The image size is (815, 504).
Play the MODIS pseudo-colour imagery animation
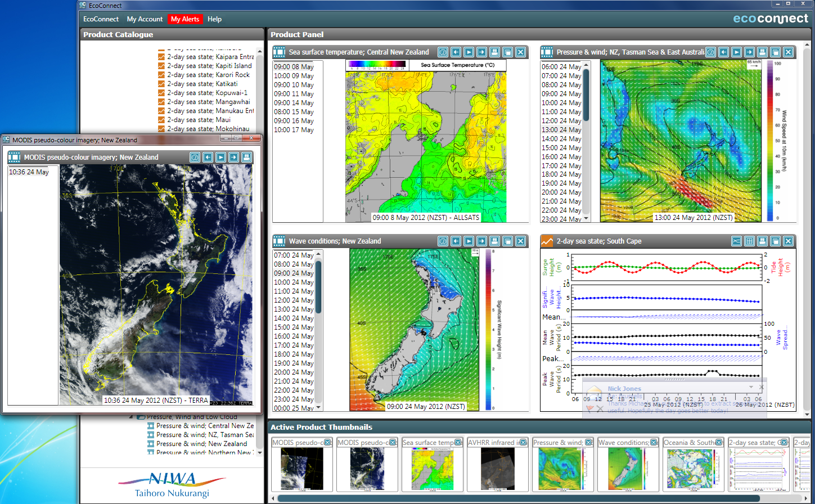220,157
